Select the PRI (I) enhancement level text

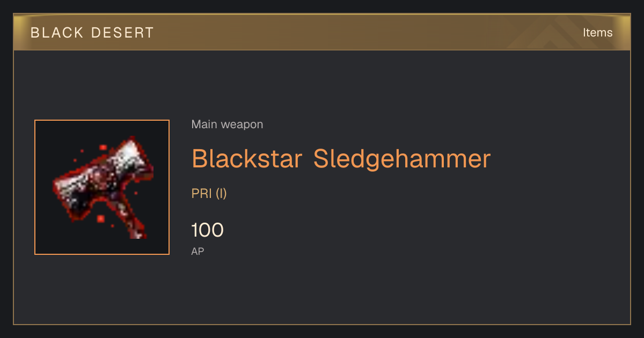tap(209, 194)
